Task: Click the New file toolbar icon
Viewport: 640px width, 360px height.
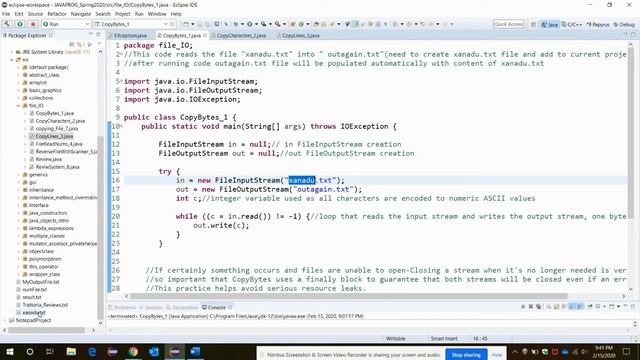Action: pos(186,24)
